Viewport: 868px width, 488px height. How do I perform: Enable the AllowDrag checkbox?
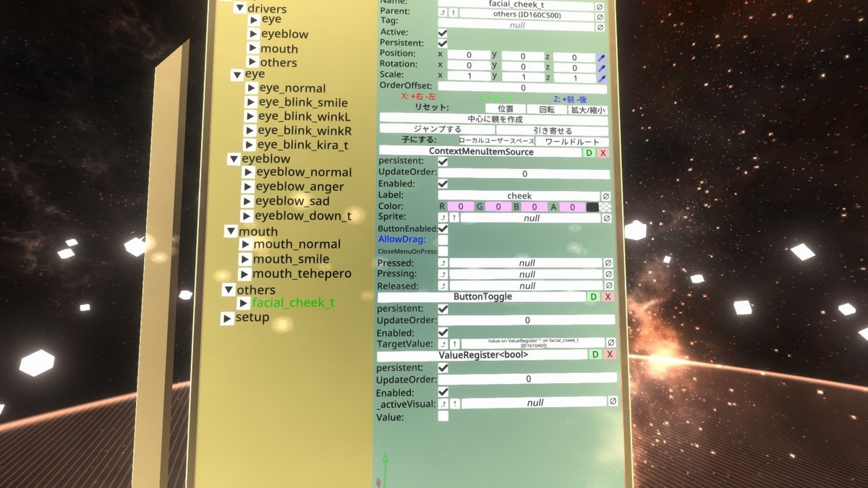pos(443,239)
